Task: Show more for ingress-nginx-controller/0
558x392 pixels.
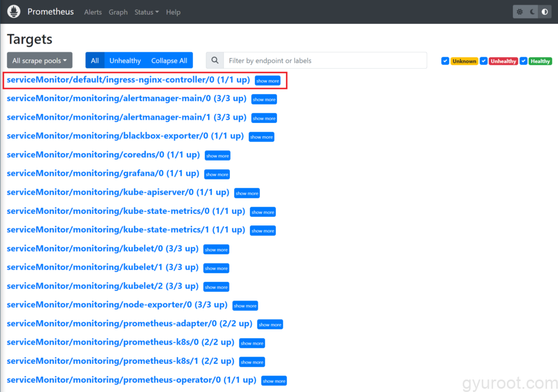Action: click(268, 81)
